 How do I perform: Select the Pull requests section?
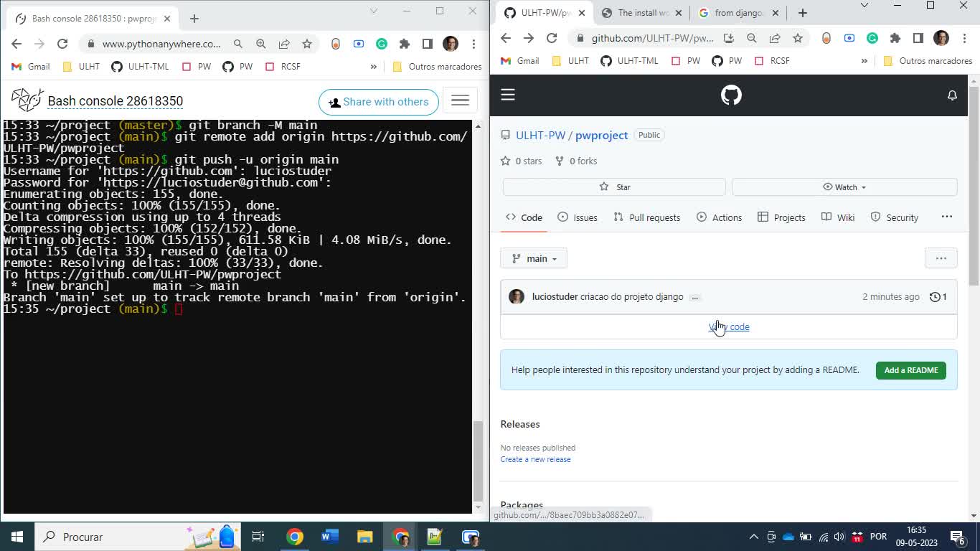pyautogui.click(x=646, y=217)
